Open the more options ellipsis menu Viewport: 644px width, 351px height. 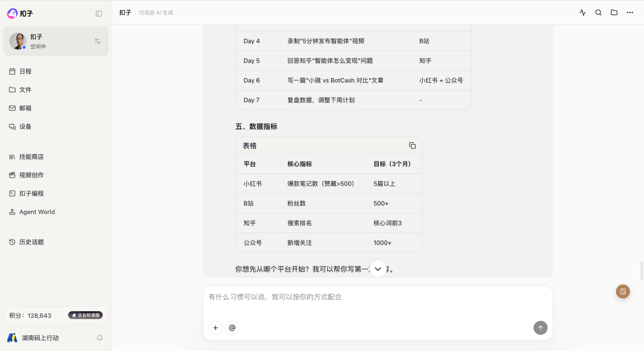coord(630,13)
